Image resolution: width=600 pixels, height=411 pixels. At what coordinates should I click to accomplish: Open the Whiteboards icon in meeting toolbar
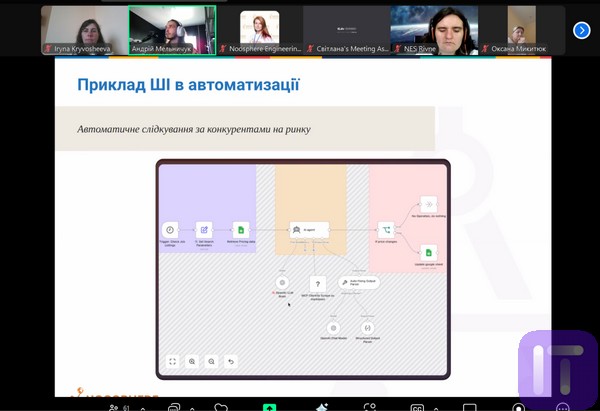470,408
